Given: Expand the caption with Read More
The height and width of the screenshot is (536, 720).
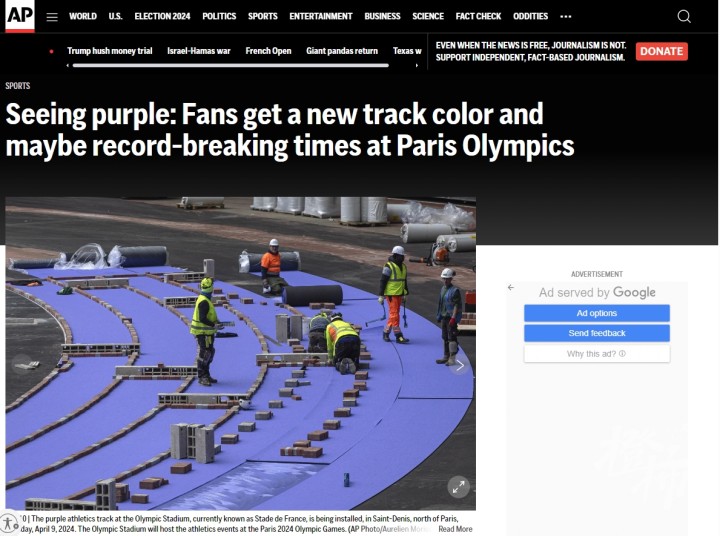Looking at the screenshot, I should click(455, 529).
